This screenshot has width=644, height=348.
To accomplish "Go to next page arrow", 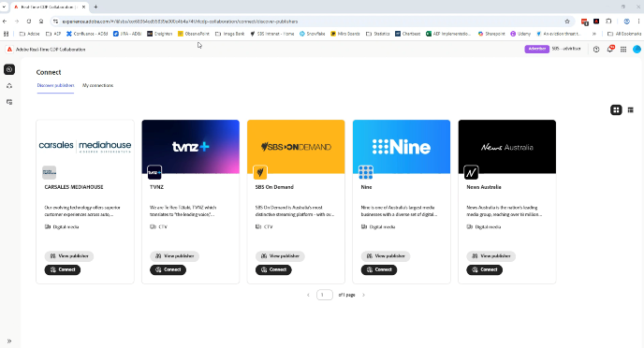I will (363, 295).
